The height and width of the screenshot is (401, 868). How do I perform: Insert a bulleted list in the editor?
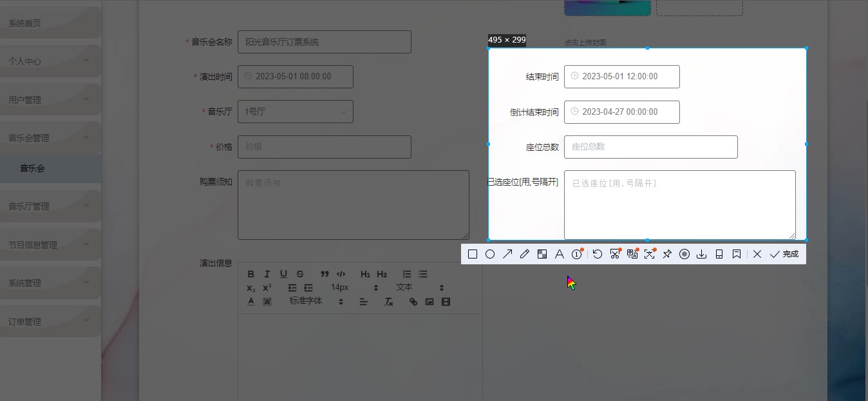423,274
